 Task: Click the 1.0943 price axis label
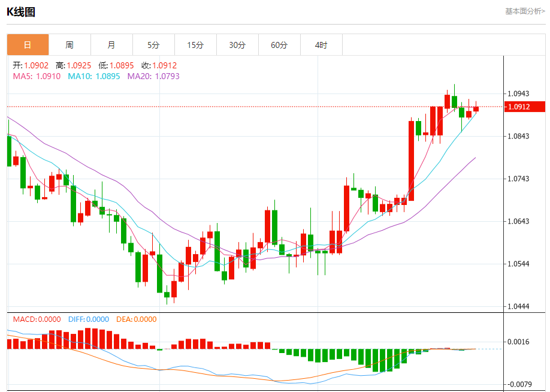tap(518, 94)
